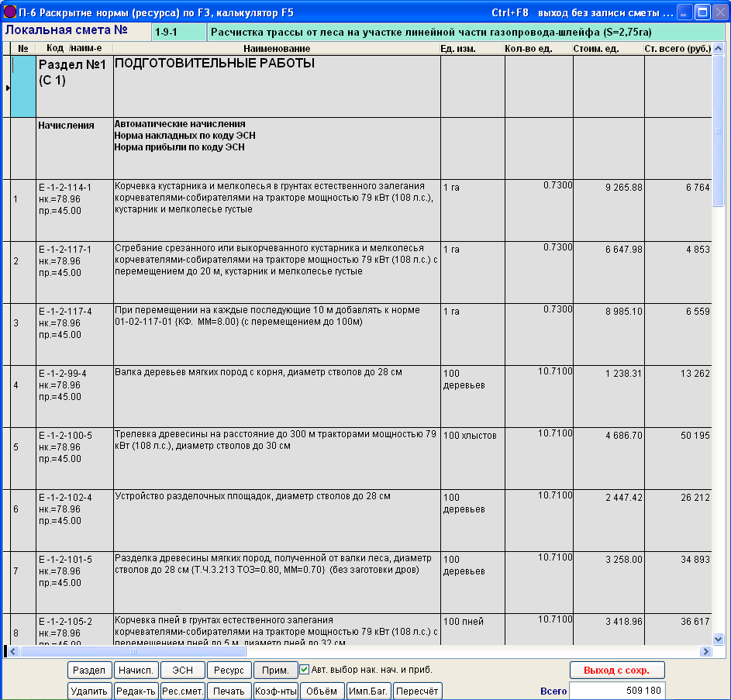Select code cell Е -1-2-101-5
This screenshot has height=700, width=731.
[x=74, y=582]
